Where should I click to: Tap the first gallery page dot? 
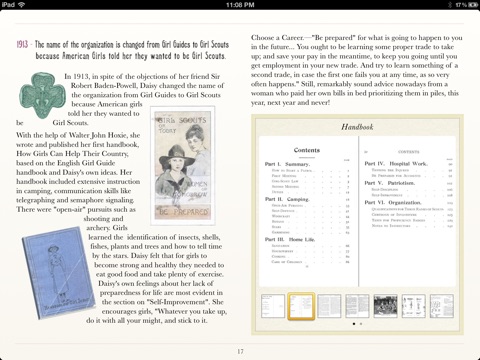pyautogui.click(x=354, y=324)
